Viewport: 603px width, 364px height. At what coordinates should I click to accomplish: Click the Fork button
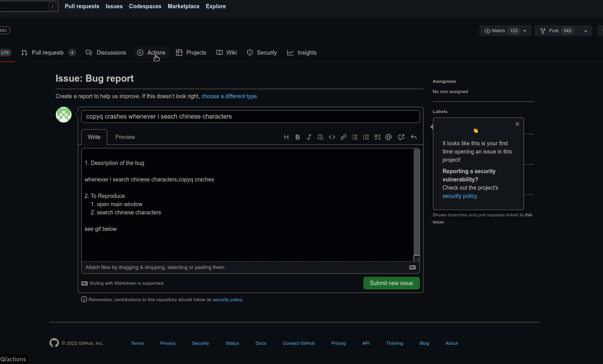(x=557, y=31)
